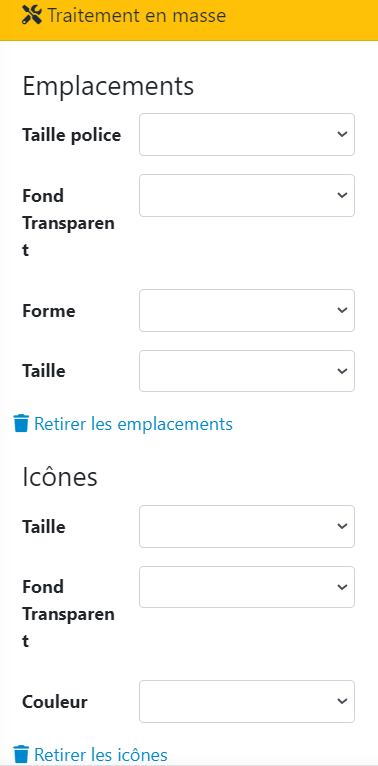378x766 pixels.
Task: Open the Emplacements Fond Transparent dropdown
Action: point(247,195)
